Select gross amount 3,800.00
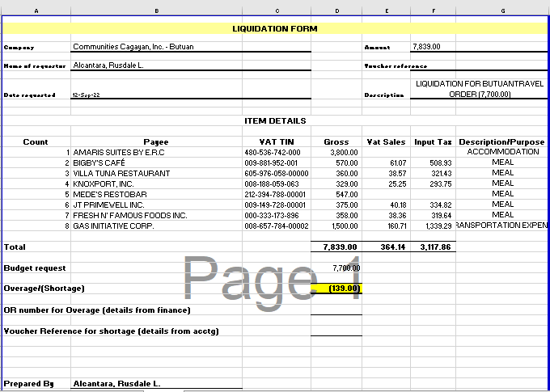Viewport: 550px width, 392px height. click(336, 153)
